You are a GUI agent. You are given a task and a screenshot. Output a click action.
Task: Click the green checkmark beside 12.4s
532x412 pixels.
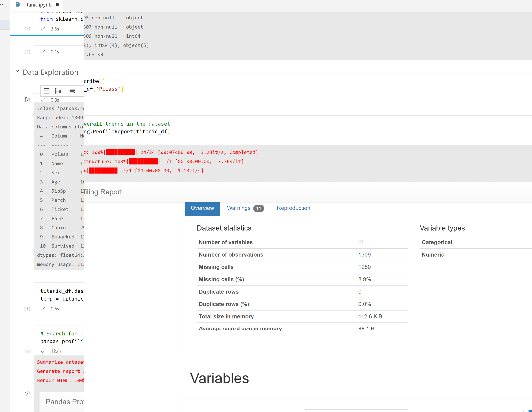(x=43, y=351)
